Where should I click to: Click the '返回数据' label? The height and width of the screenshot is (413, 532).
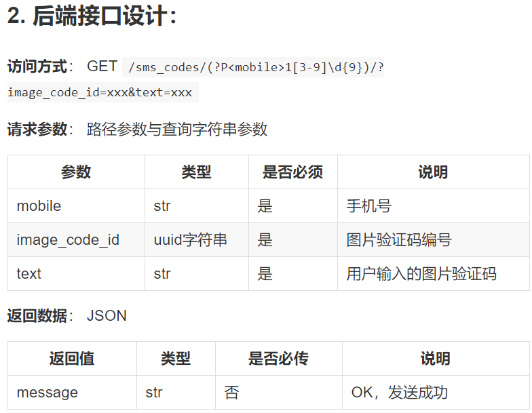coord(37,316)
